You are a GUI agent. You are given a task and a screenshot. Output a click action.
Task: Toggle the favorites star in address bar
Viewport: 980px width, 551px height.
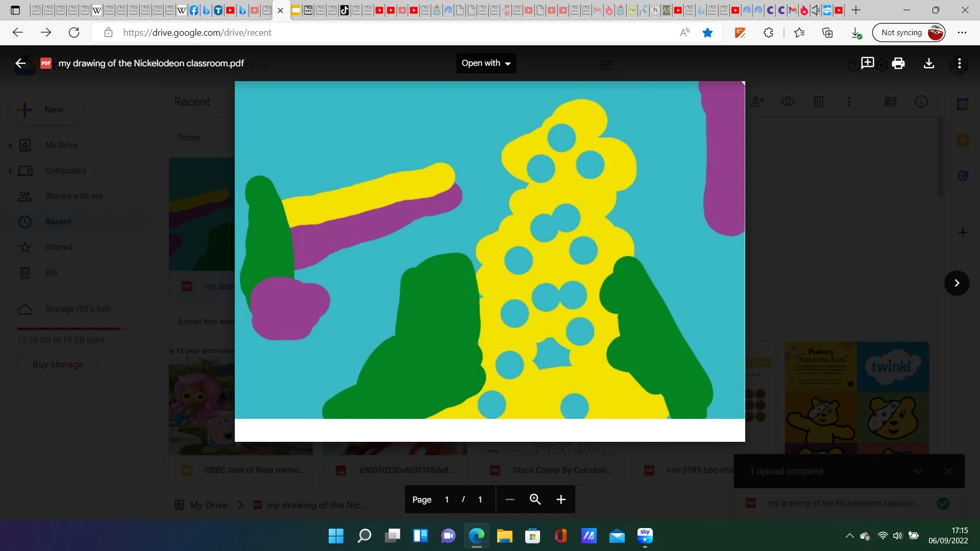[x=707, y=32]
